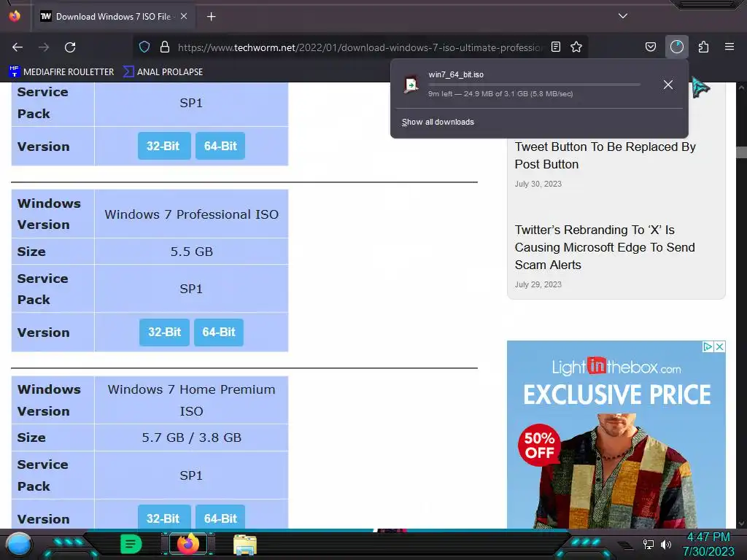Open the Windows Start orb

click(x=19, y=545)
